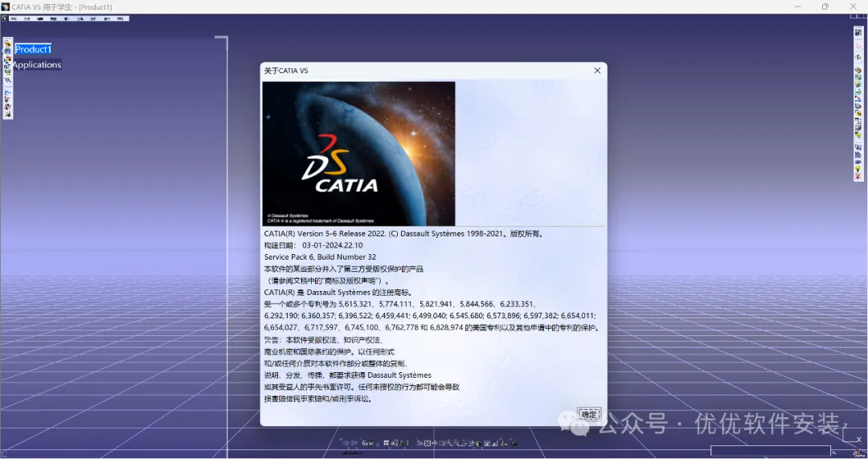Click 'Service Pack 6, Build Number 32' text

[320, 257]
